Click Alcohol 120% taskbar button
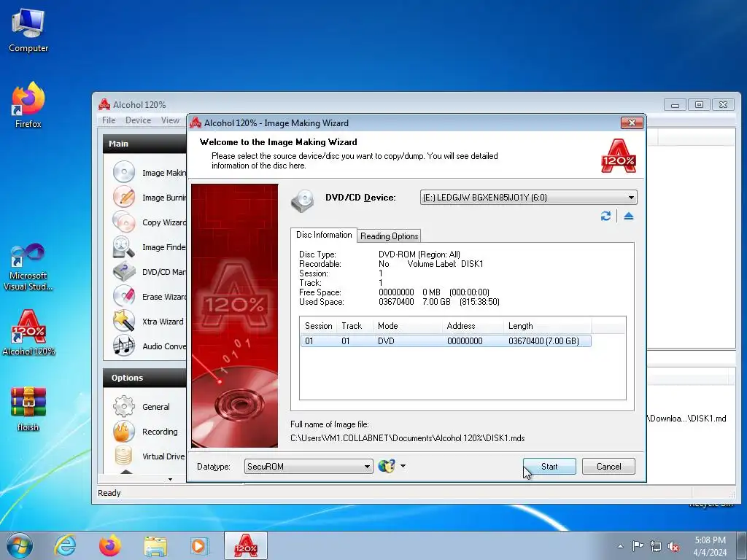Image resolution: width=747 pixels, height=560 pixels. pos(246,545)
